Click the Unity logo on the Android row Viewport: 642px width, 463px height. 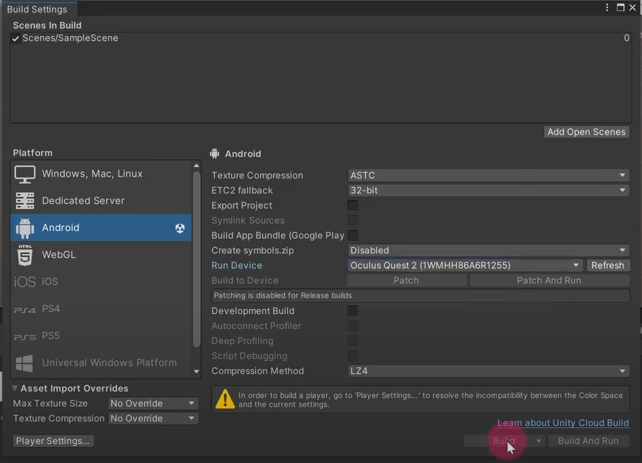click(x=180, y=228)
